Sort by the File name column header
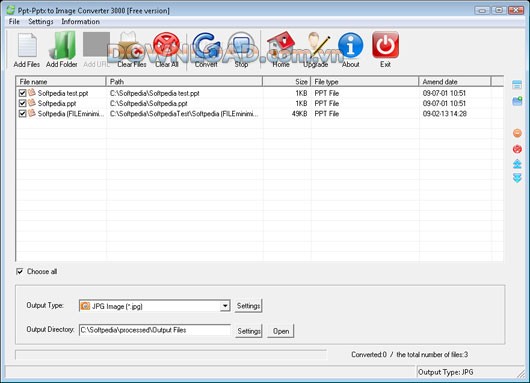The image size is (530, 383). click(x=61, y=82)
